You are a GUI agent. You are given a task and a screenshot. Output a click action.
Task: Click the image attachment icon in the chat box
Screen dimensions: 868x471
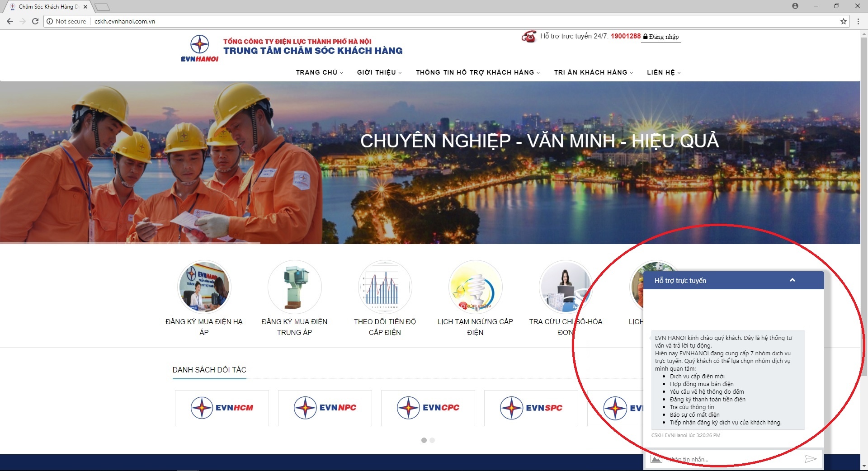pyautogui.click(x=656, y=459)
